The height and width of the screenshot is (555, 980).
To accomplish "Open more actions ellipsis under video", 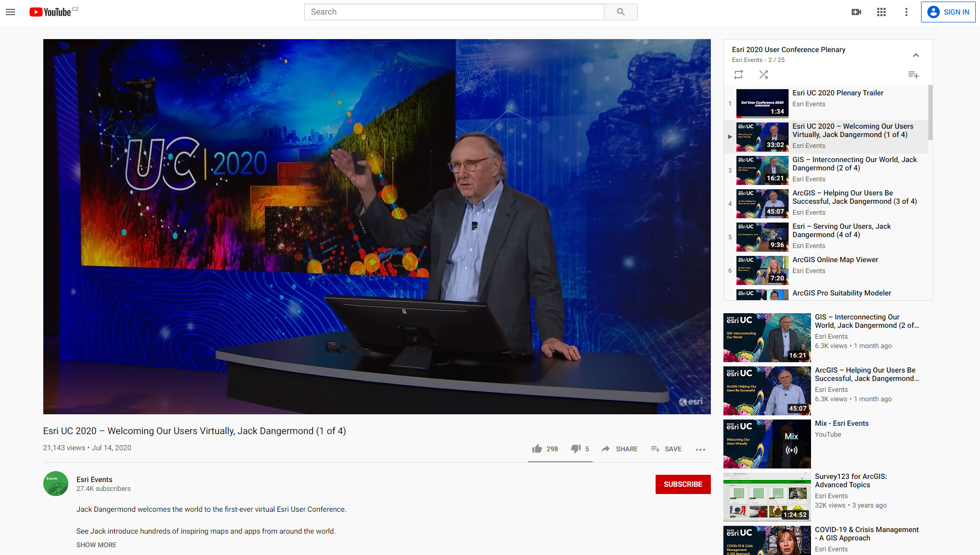I will coord(700,449).
